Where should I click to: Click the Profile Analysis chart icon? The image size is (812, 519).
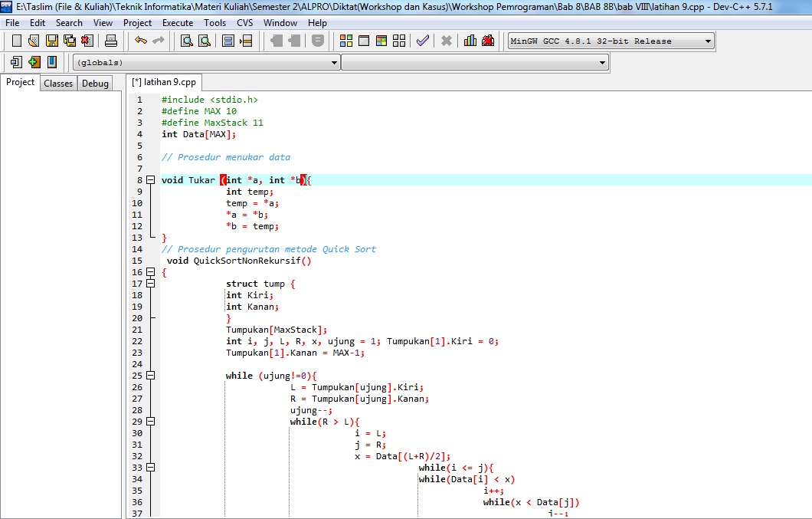coord(468,41)
